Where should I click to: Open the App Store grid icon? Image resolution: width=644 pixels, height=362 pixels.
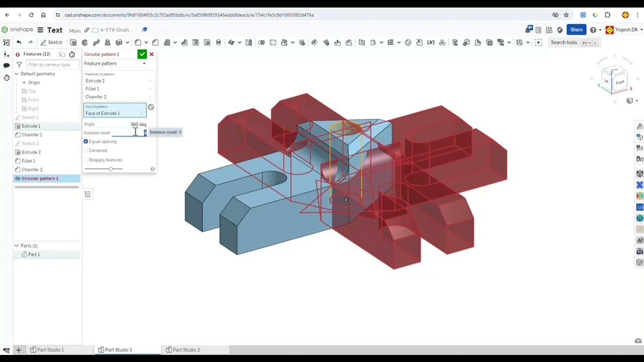tap(549, 30)
